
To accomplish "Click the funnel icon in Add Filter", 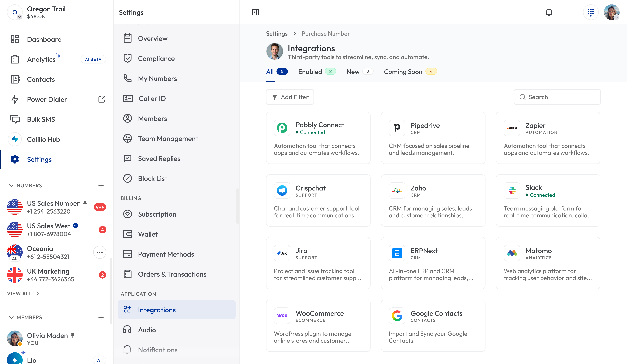I will click(274, 97).
